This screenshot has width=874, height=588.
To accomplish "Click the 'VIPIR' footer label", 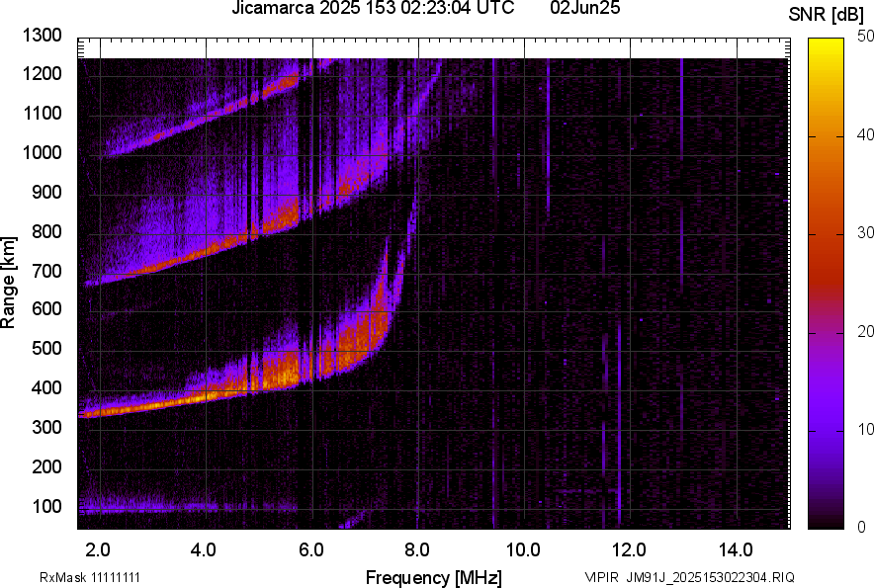I will pyautogui.click(x=602, y=577).
